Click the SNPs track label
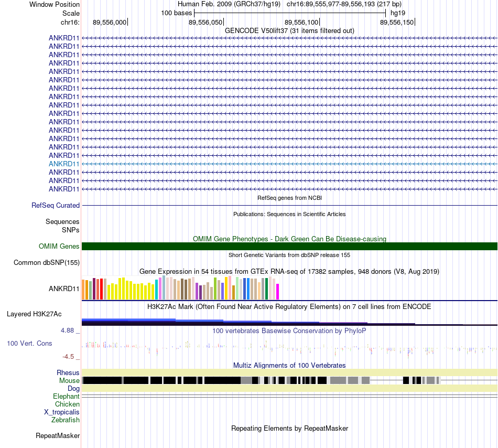Image resolution: width=498 pixels, height=448 pixels. [x=71, y=230]
